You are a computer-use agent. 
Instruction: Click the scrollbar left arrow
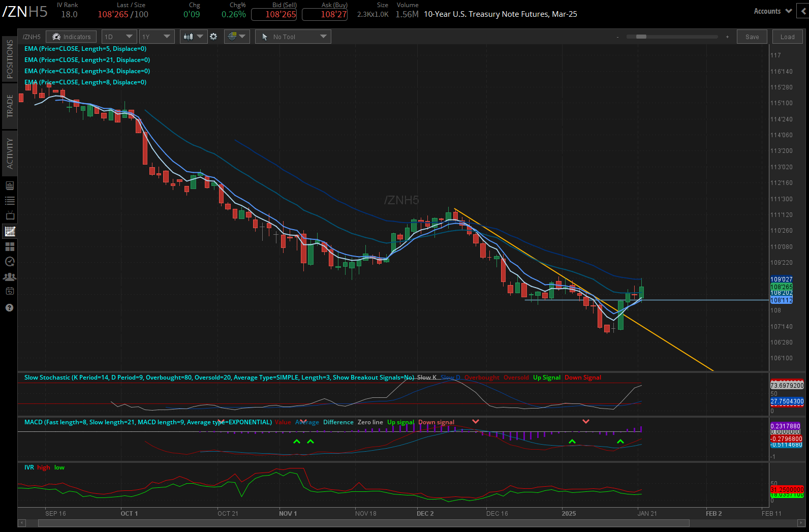pyautogui.click(x=22, y=523)
